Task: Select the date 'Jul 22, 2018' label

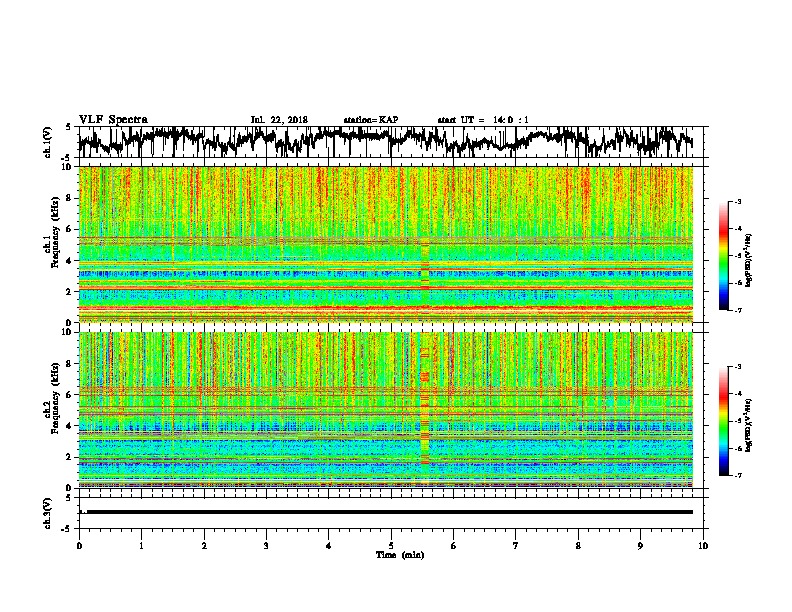Action: coord(279,120)
